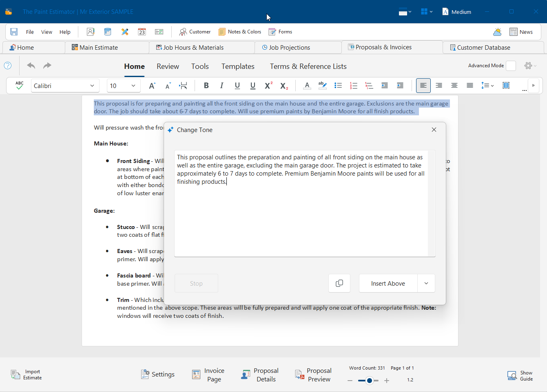Open the calendar icon in toolbar
This screenshot has width=547, height=392.
(142, 32)
